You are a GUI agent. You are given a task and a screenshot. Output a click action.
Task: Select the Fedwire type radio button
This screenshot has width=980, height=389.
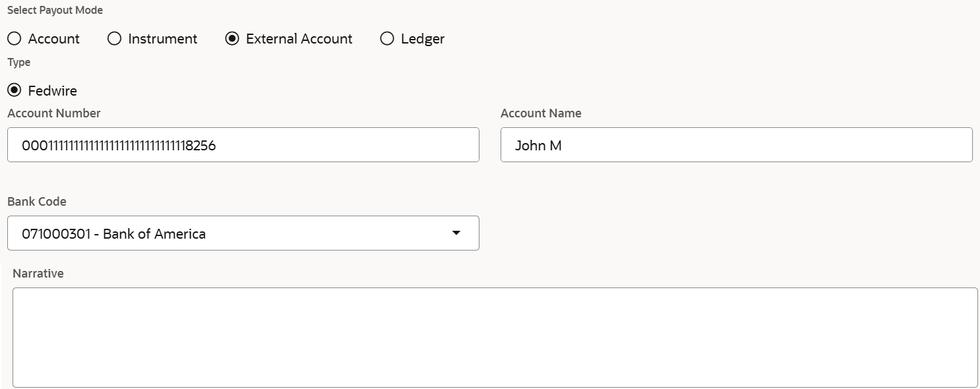(15, 90)
